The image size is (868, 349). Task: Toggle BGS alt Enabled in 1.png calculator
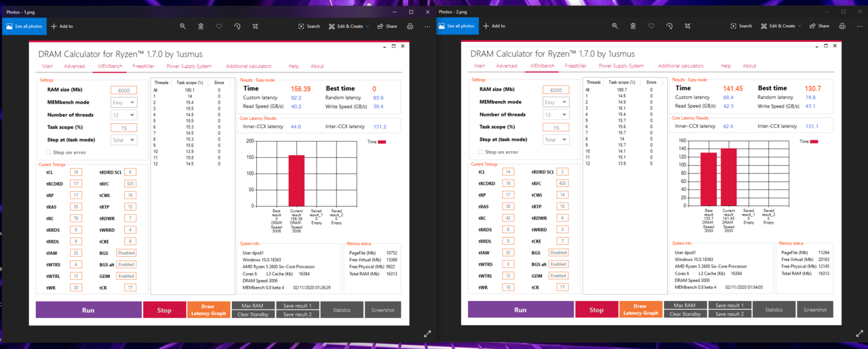click(126, 264)
